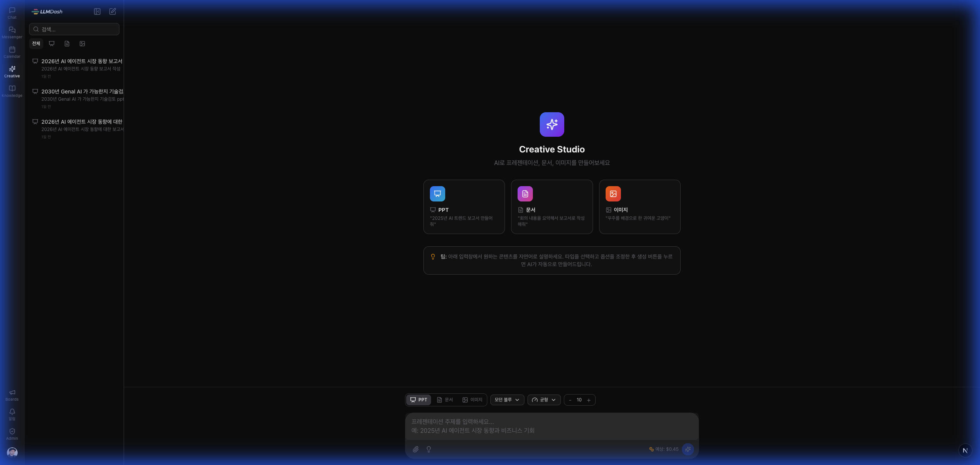980x465 pixels.
Task: Switch bottom type selector to 문서
Action: (445, 400)
